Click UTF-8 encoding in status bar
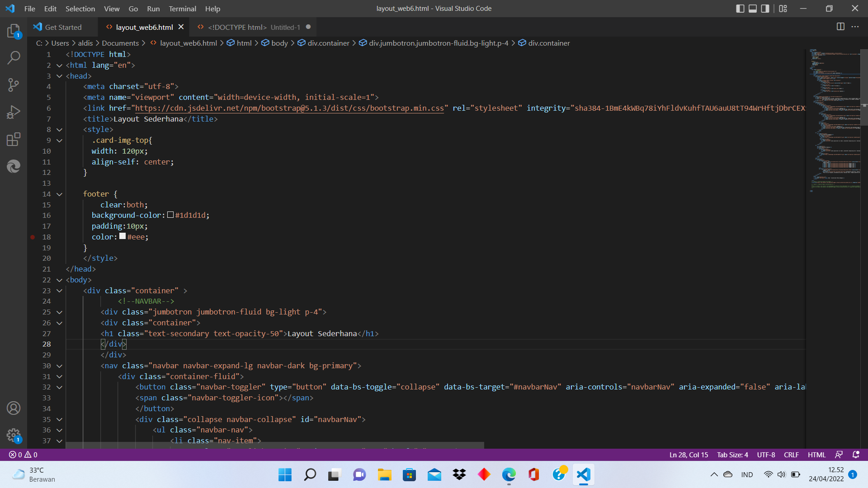This screenshot has height=488, width=868. coord(765,455)
